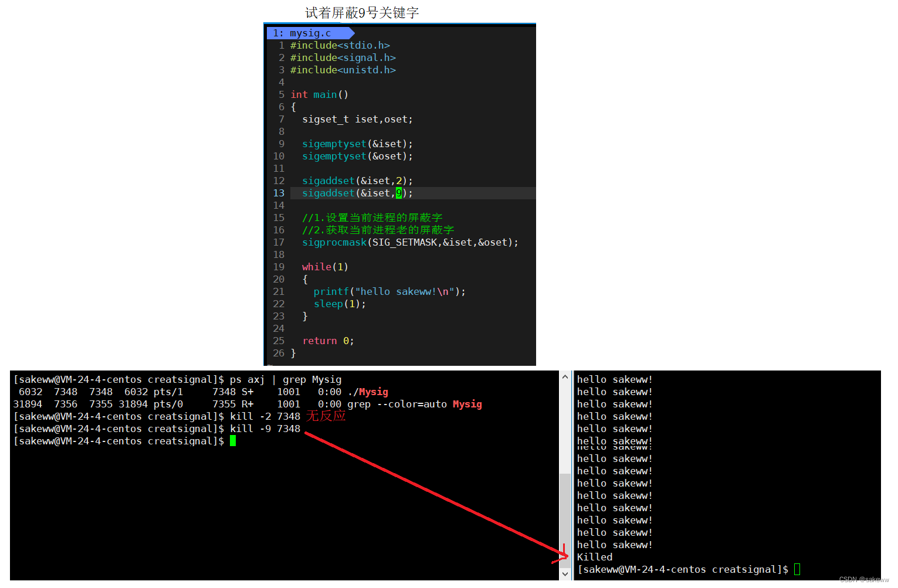Click line number 26 in the editor

click(x=279, y=353)
